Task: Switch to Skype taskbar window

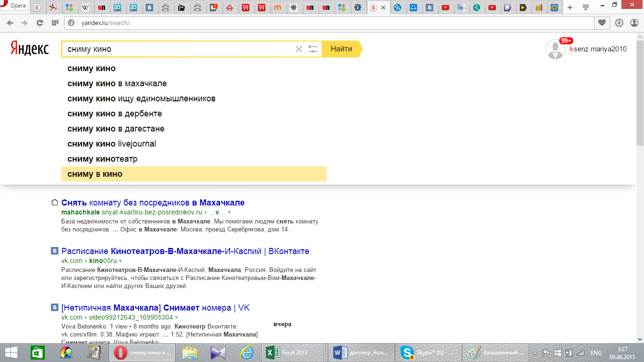Action: [x=428, y=353]
